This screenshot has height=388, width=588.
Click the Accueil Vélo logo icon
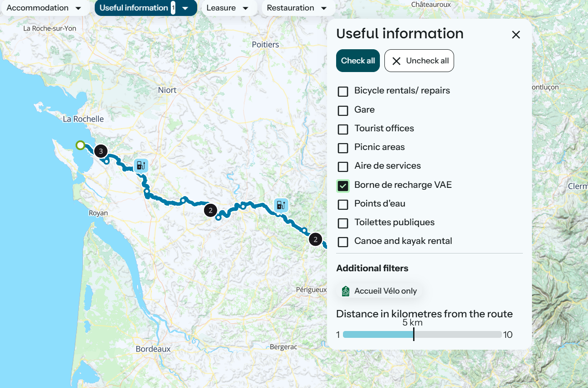point(346,290)
